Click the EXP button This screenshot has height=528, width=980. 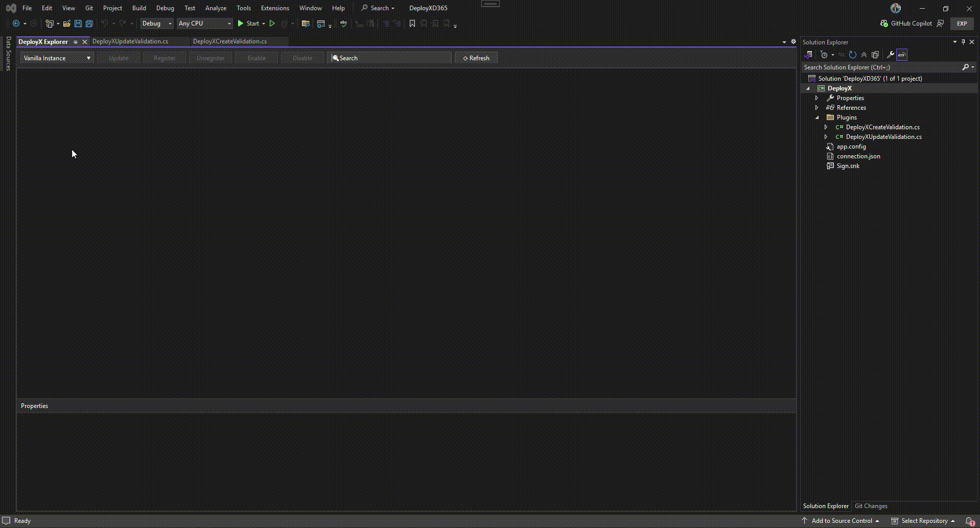tap(962, 23)
